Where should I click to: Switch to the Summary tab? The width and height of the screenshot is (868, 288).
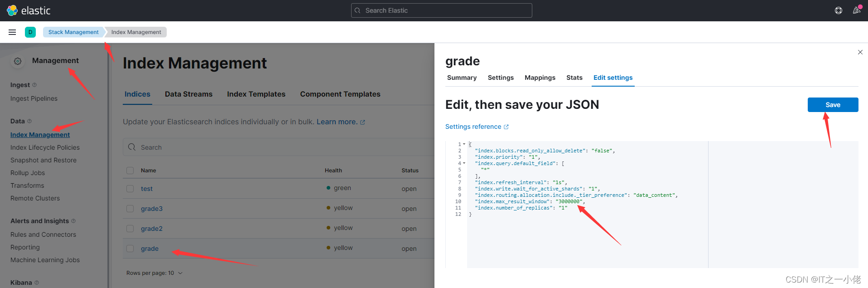coord(462,78)
